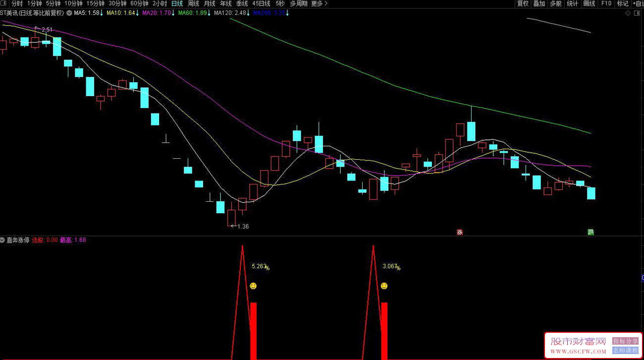Switch to 1分钟 period tab
This screenshot has height=360, width=644.
point(35,3)
